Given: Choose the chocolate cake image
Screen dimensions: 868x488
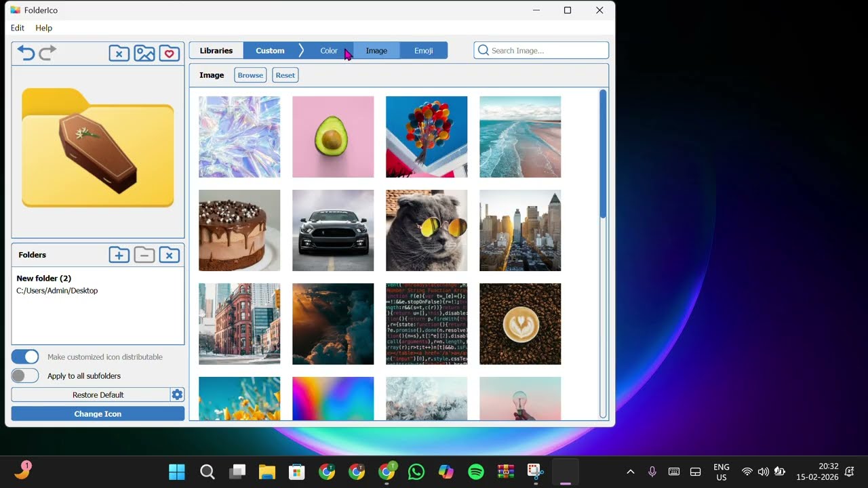Looking at the screenshot, I should click(239, 230).
